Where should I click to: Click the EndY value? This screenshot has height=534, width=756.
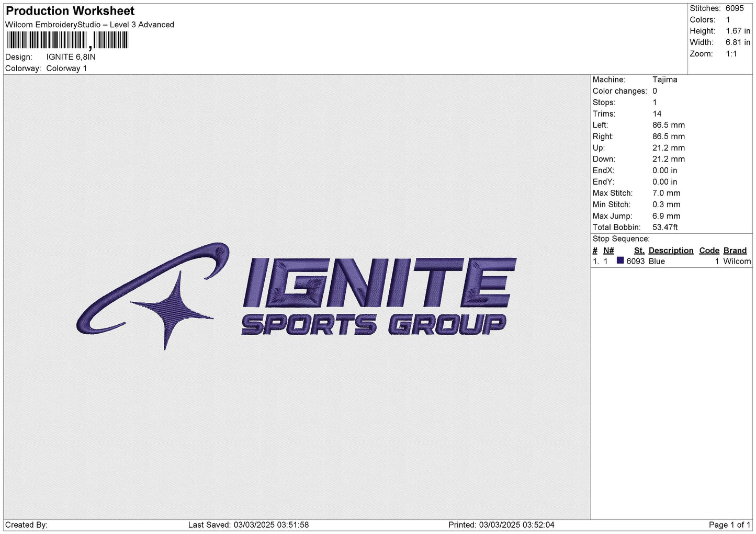(664, 182)
